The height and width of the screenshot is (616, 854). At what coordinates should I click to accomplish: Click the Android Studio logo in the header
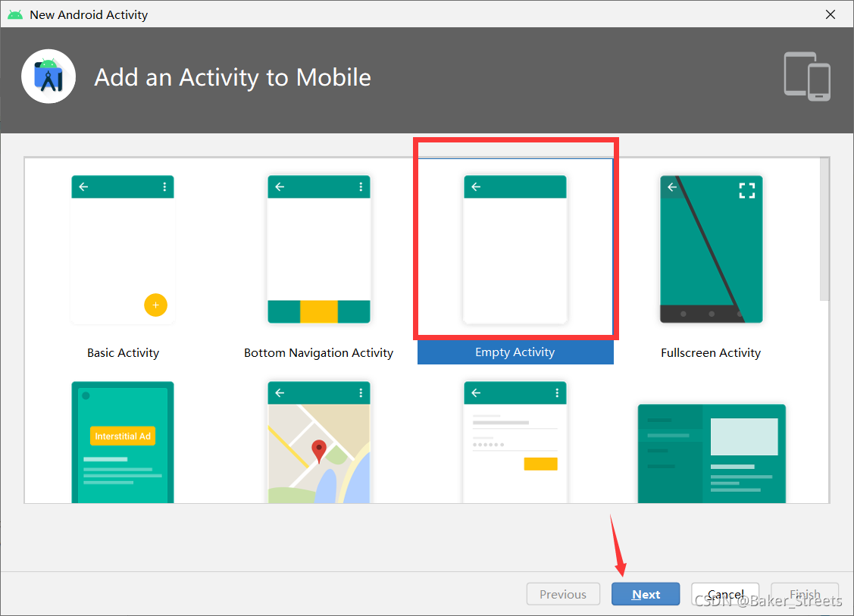pos(48,76)
